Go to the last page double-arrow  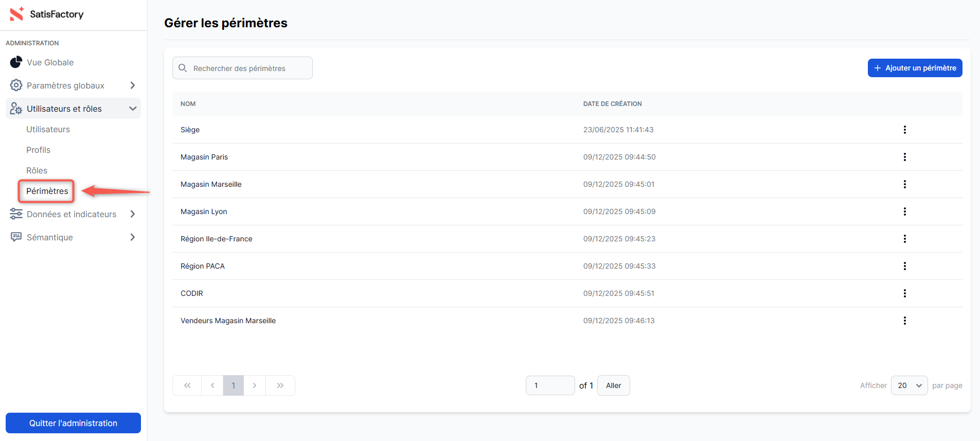[x=280, y=385]
